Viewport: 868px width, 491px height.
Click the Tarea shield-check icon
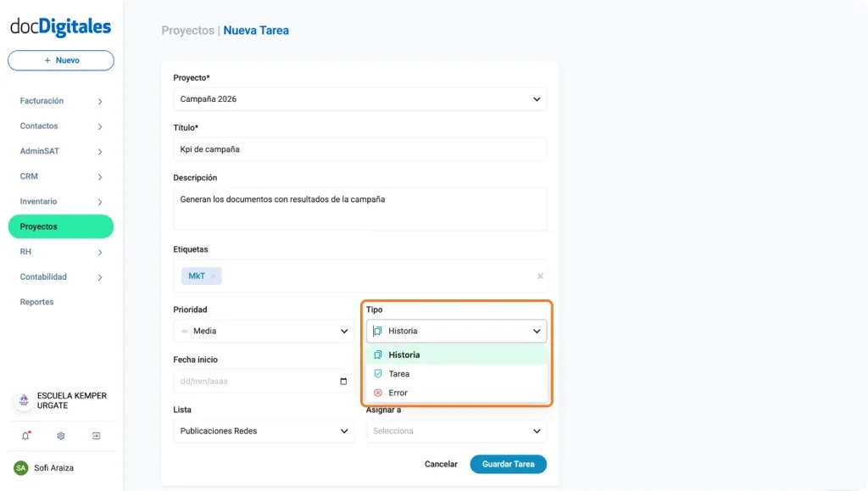click(x=378, y=373)
